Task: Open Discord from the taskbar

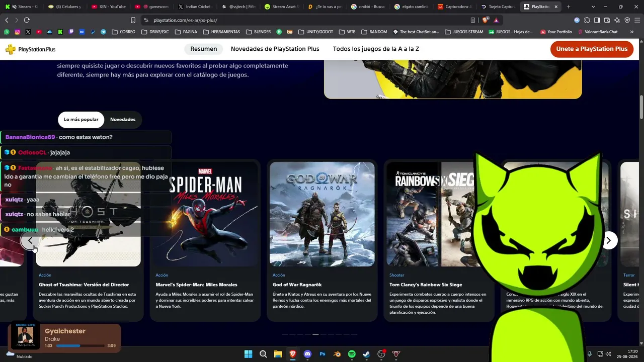Action: [307, 354]
